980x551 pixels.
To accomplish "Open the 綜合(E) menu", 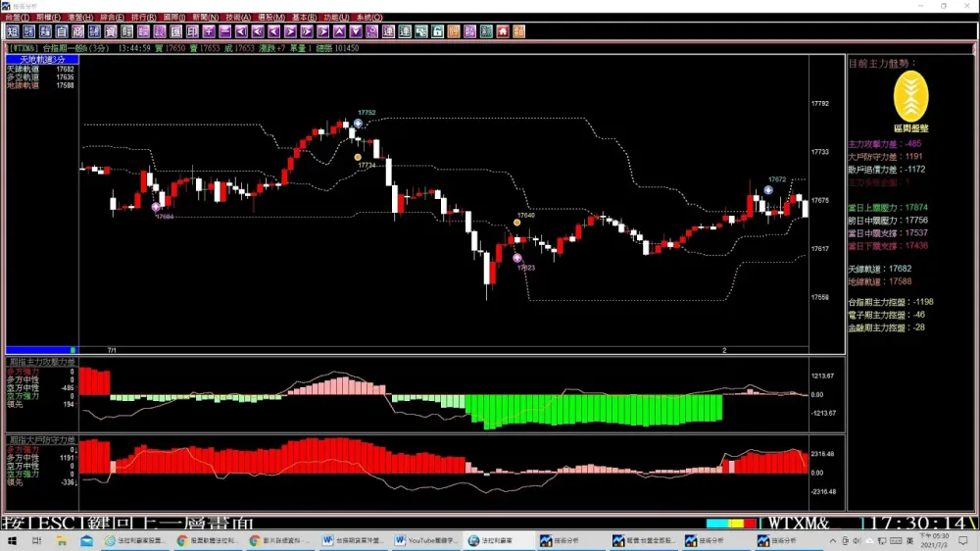I will click(113, 18).
